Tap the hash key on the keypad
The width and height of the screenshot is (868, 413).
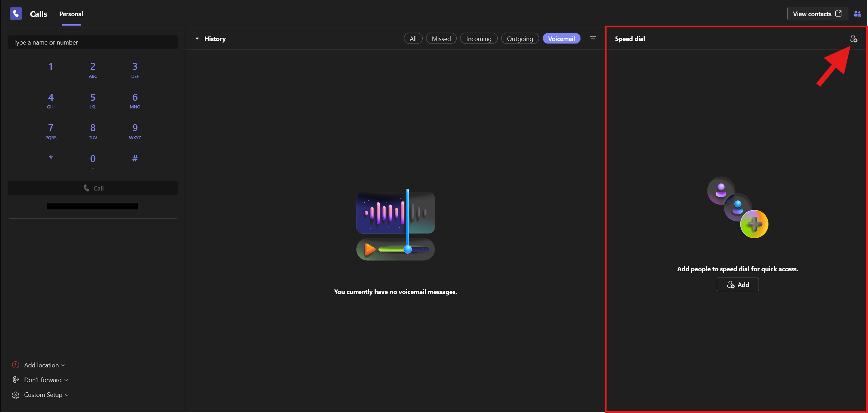[135, 158]
